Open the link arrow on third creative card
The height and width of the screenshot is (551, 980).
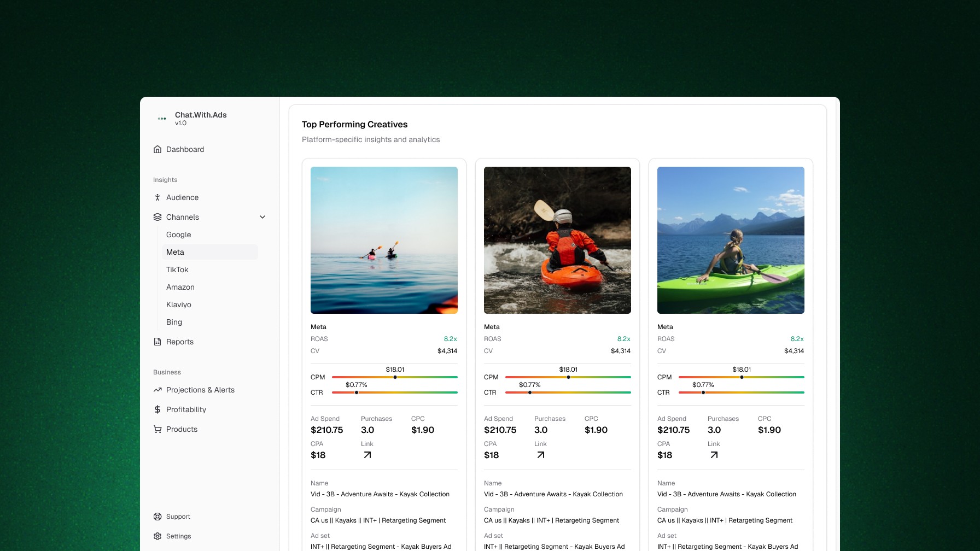[x=714, y=455]
